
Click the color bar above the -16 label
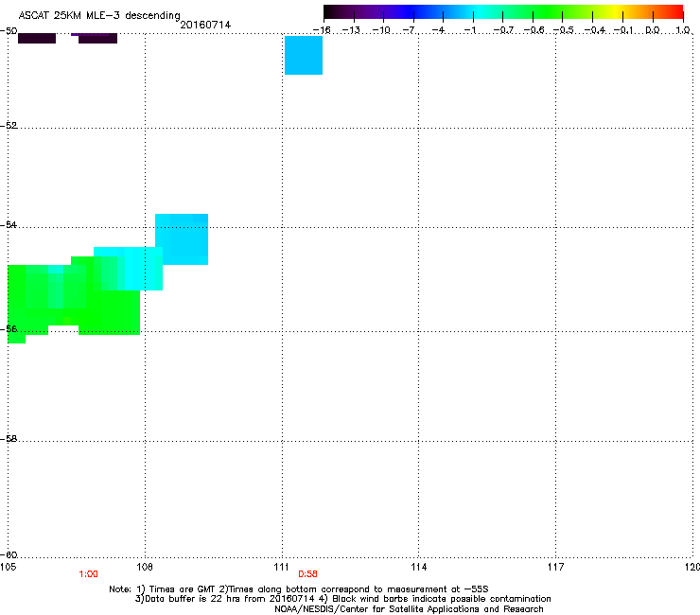(325, 11)
